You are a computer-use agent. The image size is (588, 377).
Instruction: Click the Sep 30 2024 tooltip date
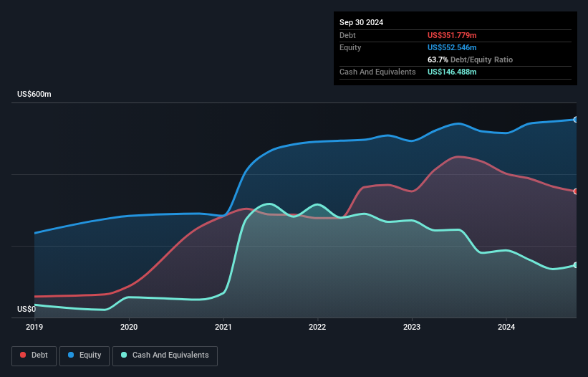point(361,22)
